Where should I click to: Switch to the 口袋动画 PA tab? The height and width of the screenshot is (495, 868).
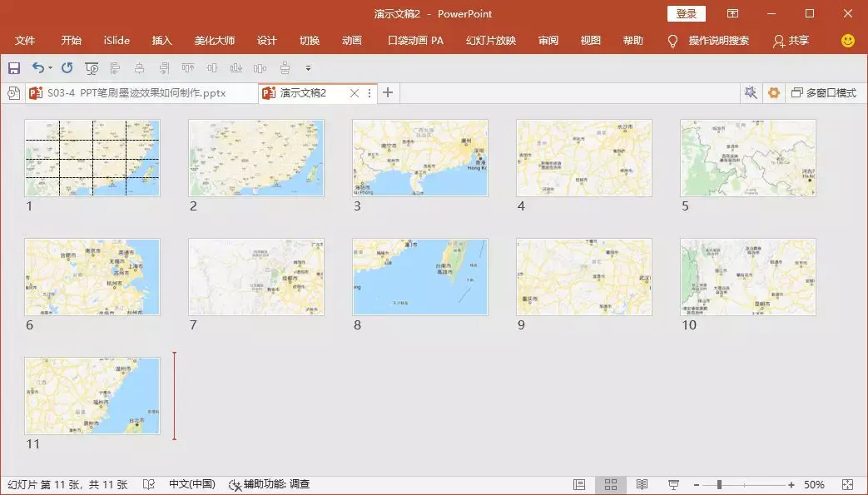416,41
